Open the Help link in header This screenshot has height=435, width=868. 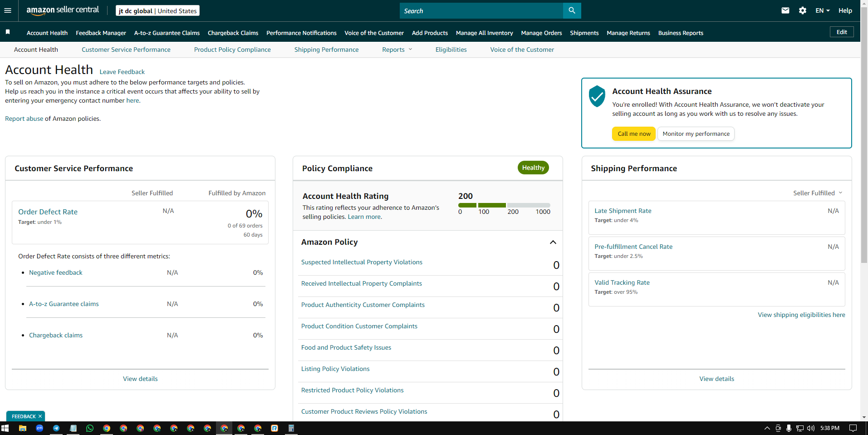pos(845,10)
